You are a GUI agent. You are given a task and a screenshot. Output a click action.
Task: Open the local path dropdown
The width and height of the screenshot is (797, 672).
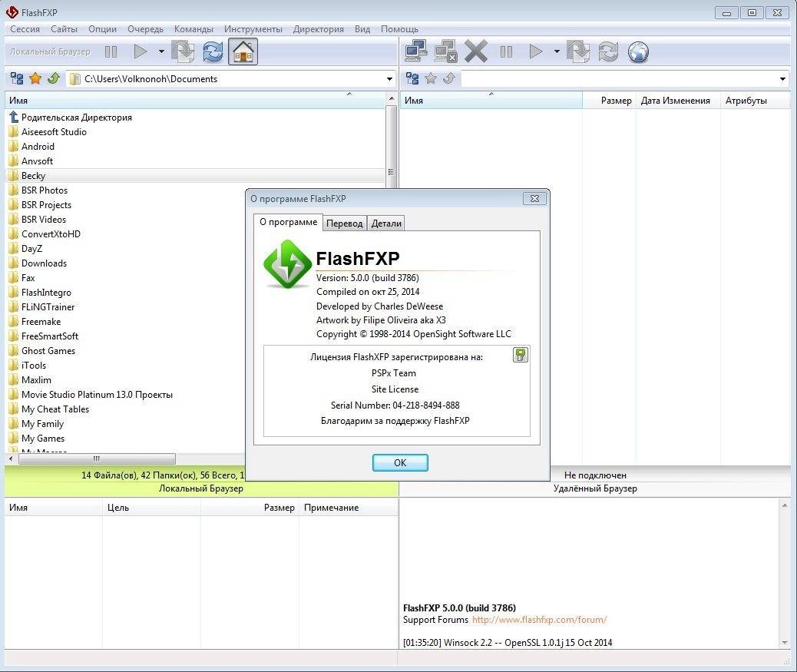pyautogui.click(x=389, y=79)
